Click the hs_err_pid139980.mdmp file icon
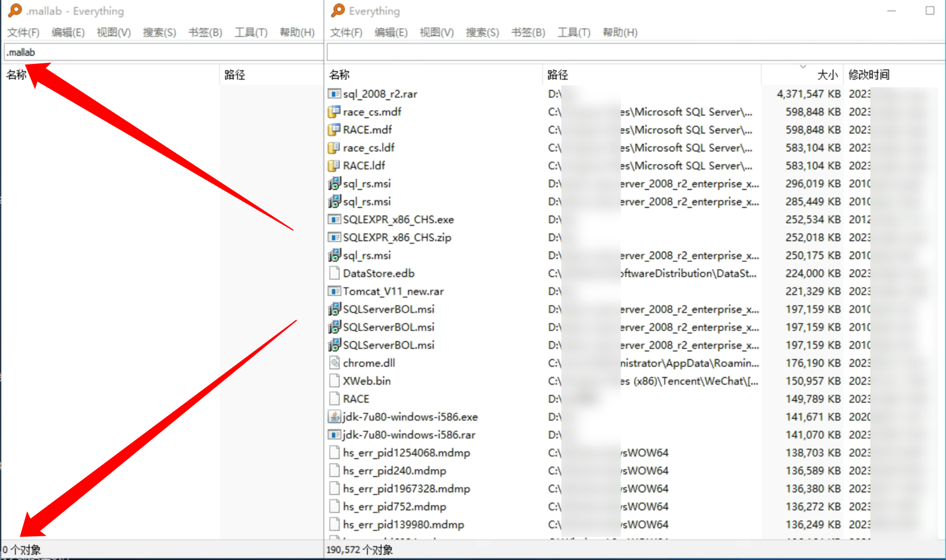The height and width of the screenshot is (560, 946). (334, 524)
